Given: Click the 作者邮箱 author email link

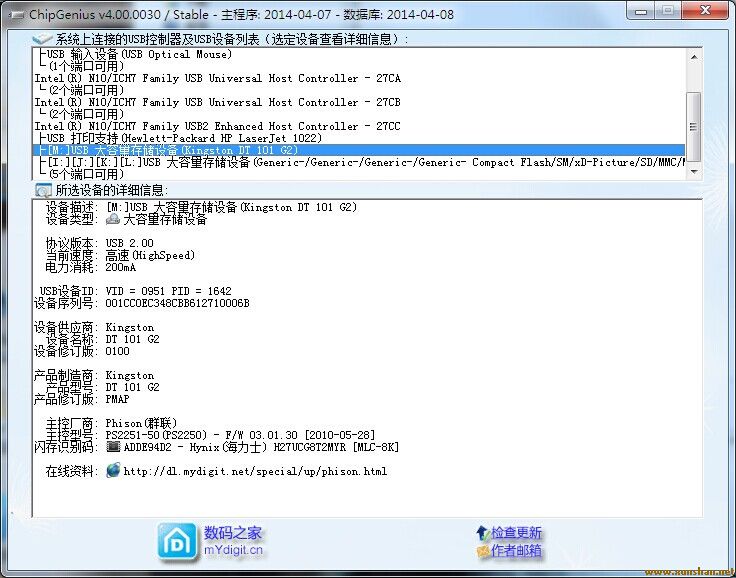Looking at the screenshot, I should click(x=516, y=551).
